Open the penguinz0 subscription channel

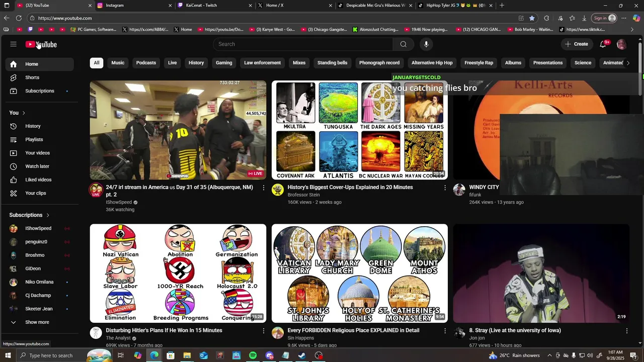point(39,242)
